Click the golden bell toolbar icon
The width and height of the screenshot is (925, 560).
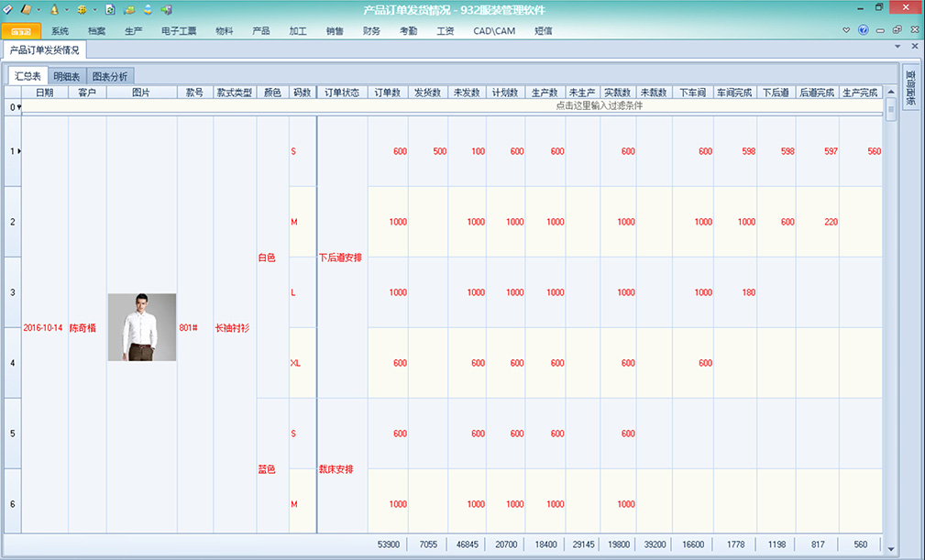tap(54, 9)
